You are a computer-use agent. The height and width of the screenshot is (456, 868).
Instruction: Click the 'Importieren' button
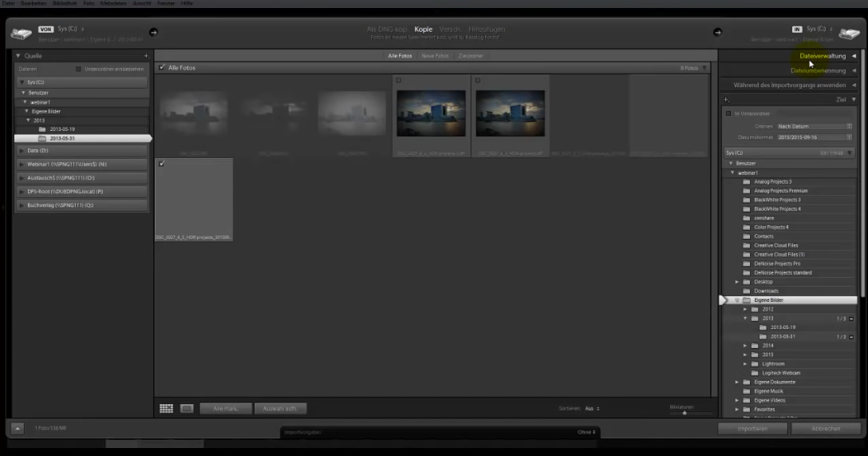click(752, 429)
